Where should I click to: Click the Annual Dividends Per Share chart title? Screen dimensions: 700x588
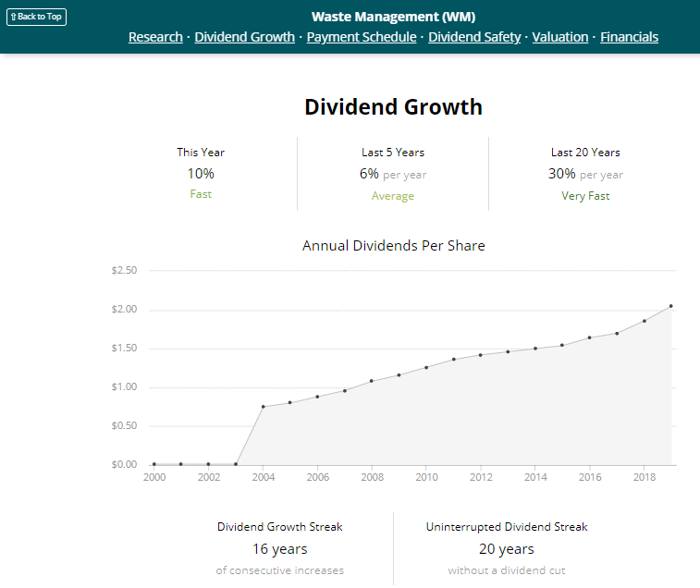pyautogui.click(x=393, y=246)
